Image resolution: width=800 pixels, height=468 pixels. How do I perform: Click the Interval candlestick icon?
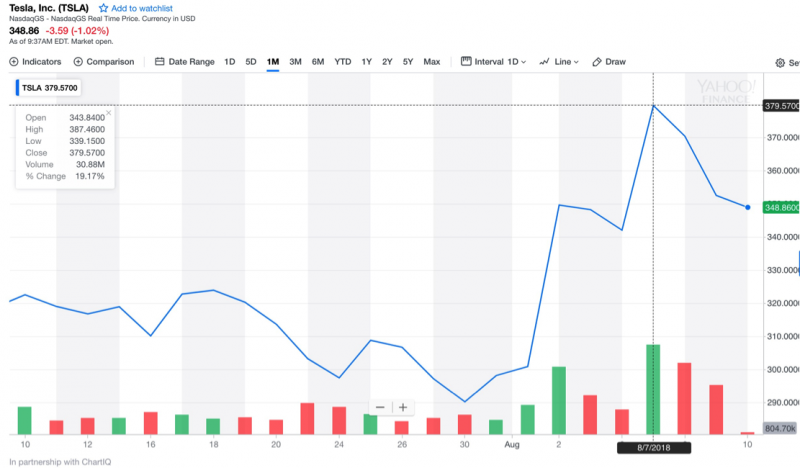[x=466, y=61]
